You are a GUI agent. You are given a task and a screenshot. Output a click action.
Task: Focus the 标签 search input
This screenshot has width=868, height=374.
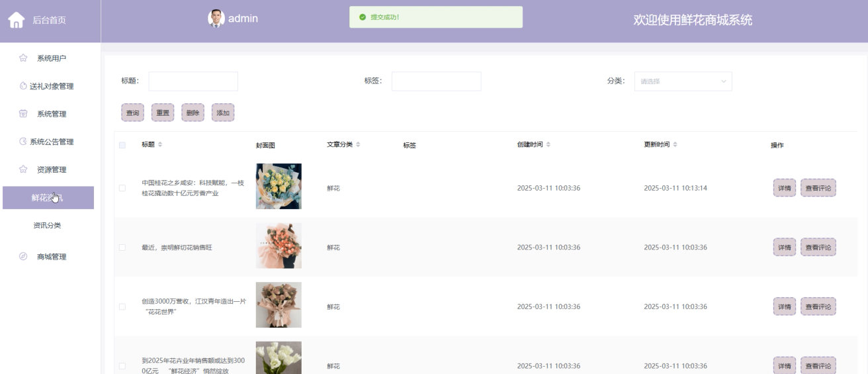click(437, 81)
